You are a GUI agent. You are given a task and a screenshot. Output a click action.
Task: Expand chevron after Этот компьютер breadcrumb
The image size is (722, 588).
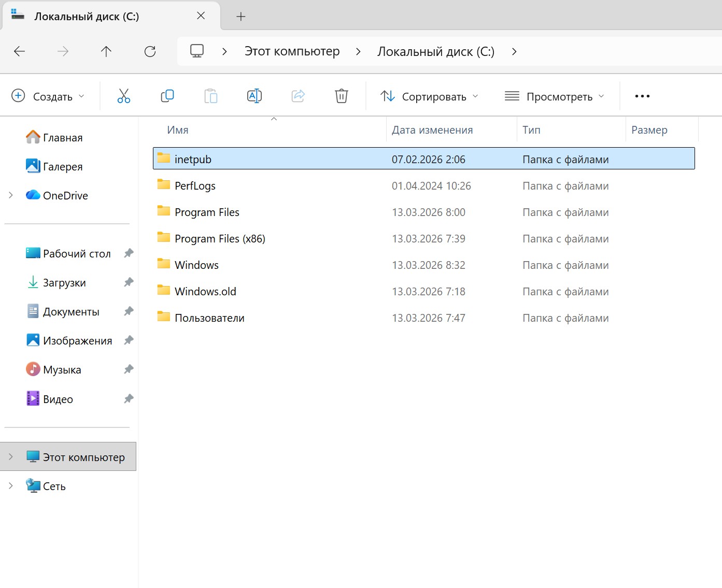coord(358,51)
